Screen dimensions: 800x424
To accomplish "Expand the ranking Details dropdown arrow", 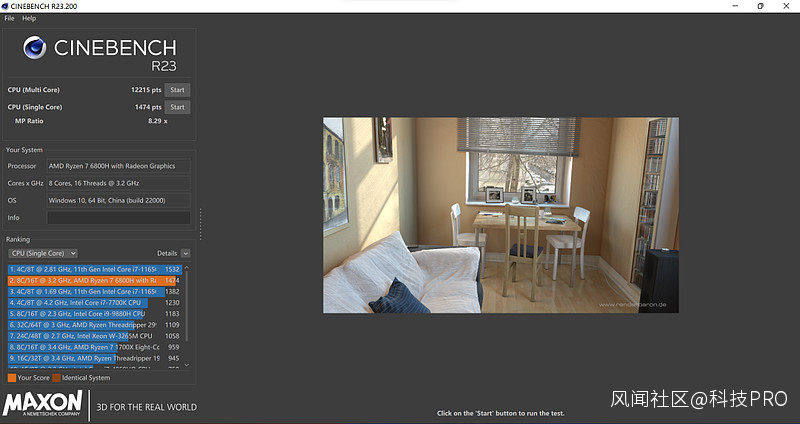I will coord(185,253).
